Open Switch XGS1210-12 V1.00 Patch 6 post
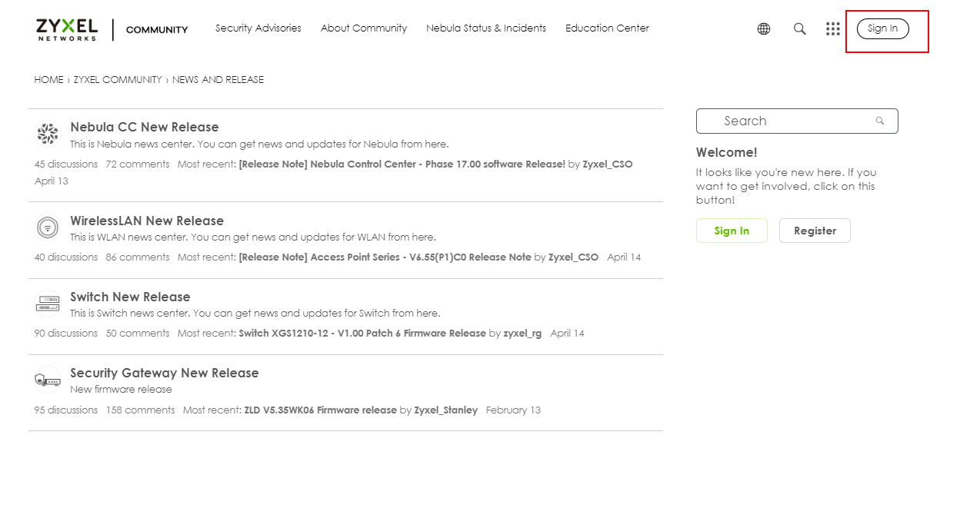Screen dimensions: 980x518 (x=362, y=334)
